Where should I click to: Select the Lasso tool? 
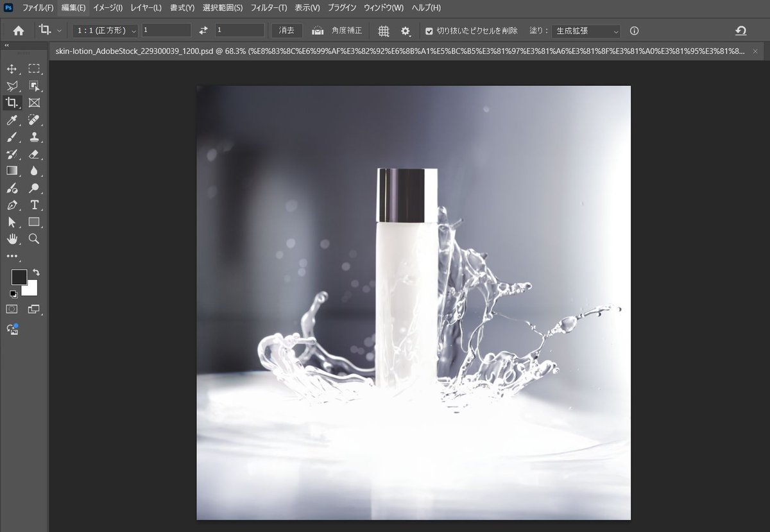12,85
